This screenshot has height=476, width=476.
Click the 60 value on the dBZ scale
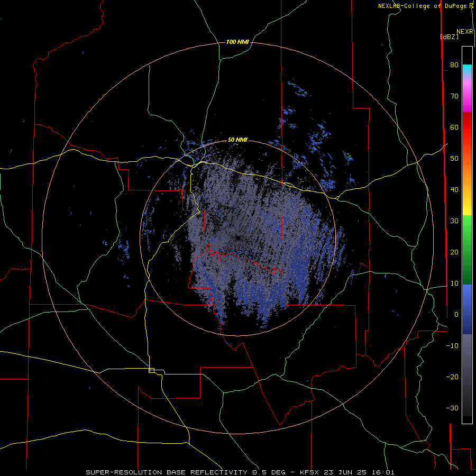click(x=454, y=127)
